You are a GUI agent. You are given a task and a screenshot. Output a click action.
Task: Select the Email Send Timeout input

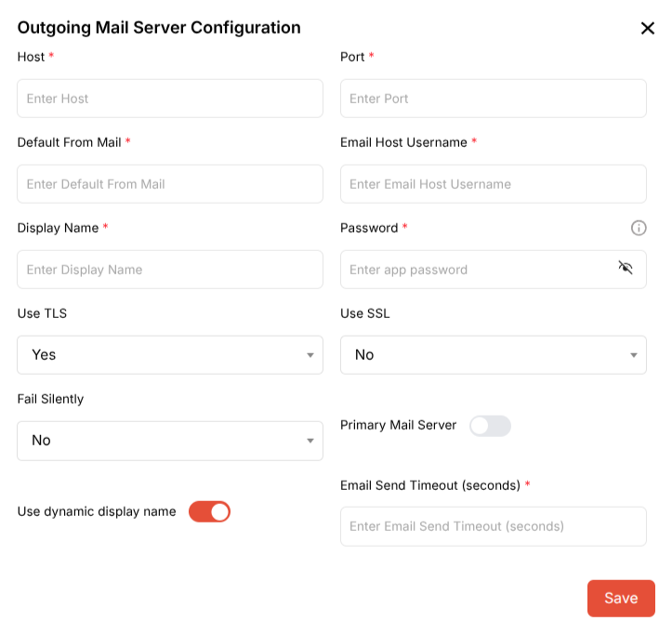point(494,526)
